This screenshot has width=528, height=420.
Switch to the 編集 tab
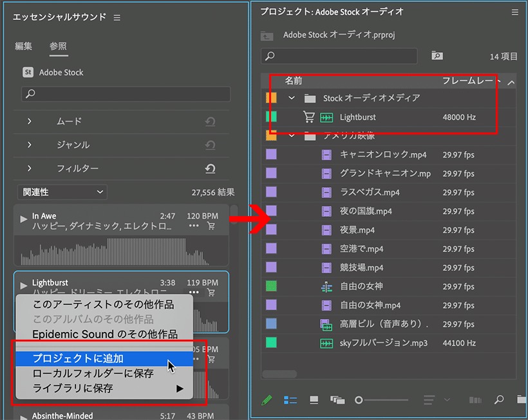24,46
